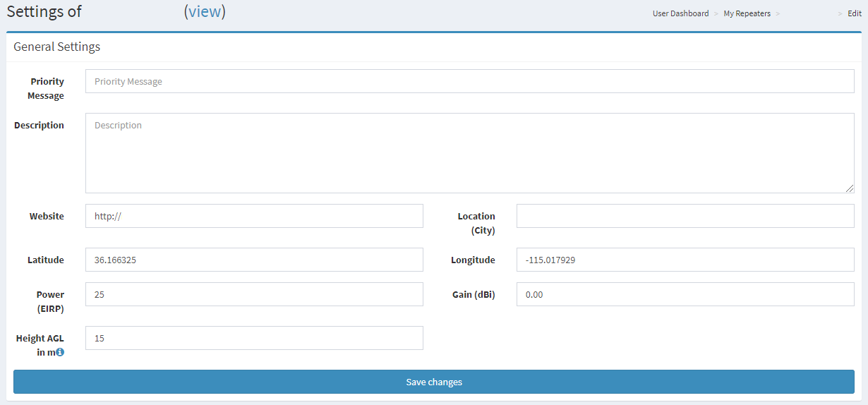
Task: Click the Latitude label
Action: (46, 260)
